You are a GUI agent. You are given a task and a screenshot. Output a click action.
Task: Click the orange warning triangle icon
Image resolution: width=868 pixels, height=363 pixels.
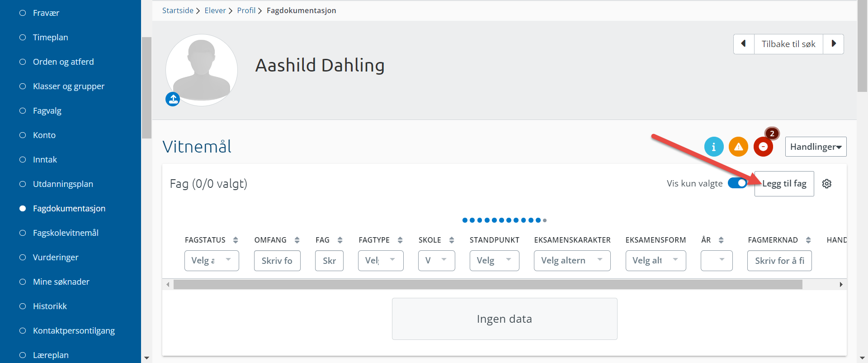(738, 147)
